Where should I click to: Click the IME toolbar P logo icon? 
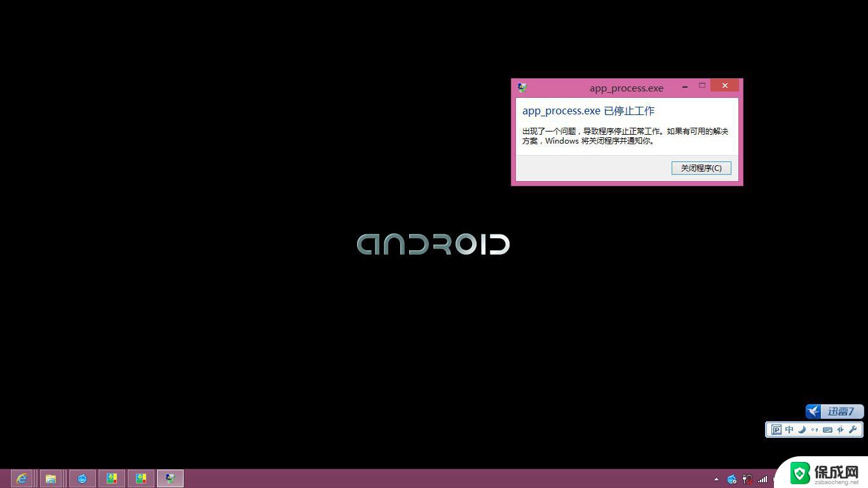click(776, 430)
